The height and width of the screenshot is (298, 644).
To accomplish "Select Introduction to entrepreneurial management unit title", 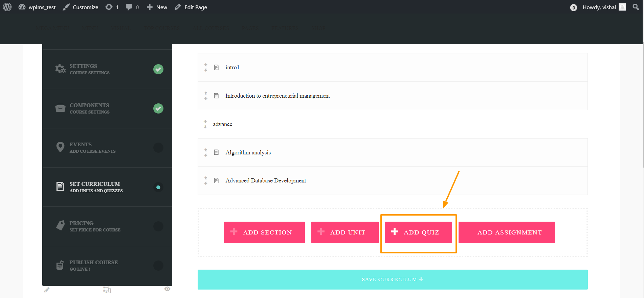I will click(x=278, y=96).
